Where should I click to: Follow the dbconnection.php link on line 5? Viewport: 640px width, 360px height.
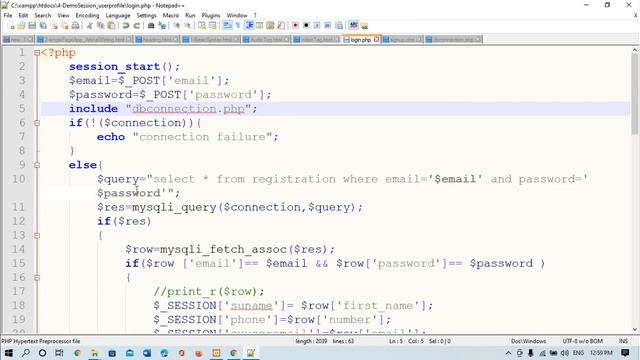[188, 109]
